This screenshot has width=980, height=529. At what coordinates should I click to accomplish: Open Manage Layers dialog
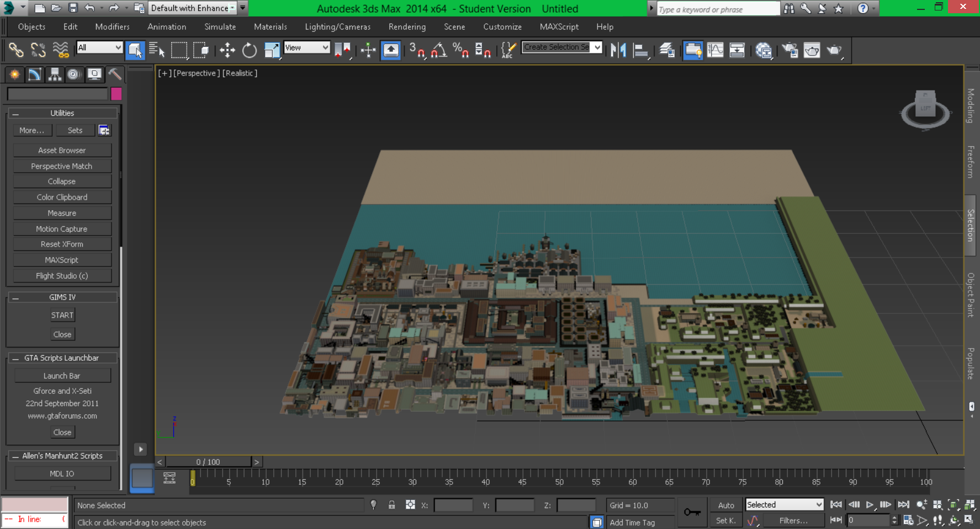[667, 50]
